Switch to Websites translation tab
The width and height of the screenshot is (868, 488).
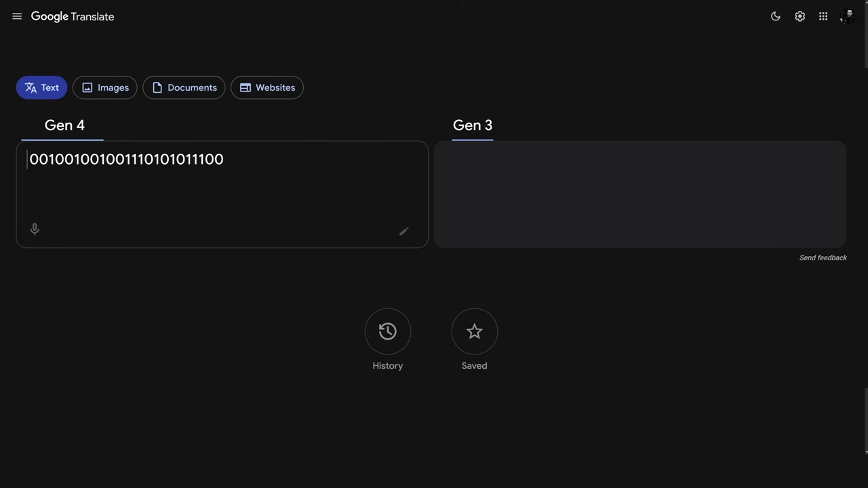pos(267,87)
